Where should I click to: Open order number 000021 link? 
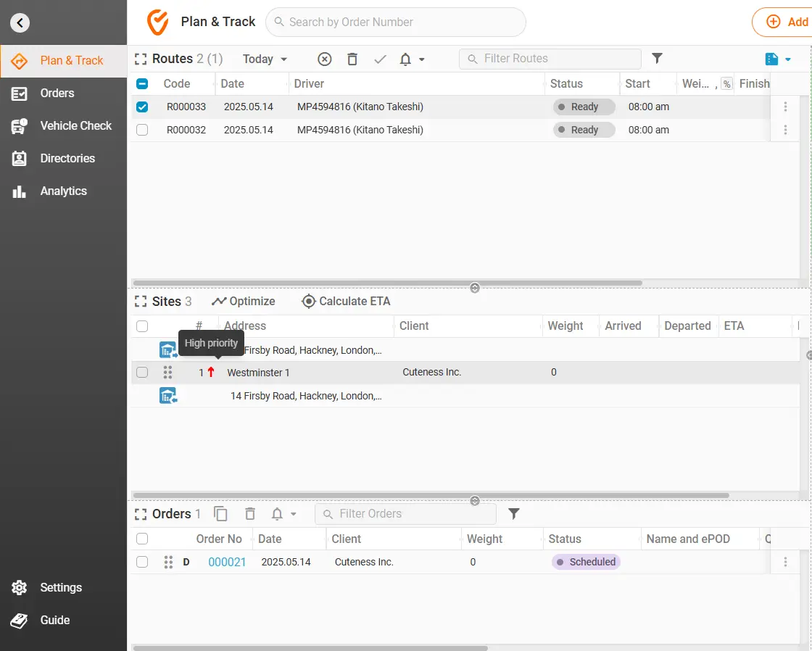227,562
